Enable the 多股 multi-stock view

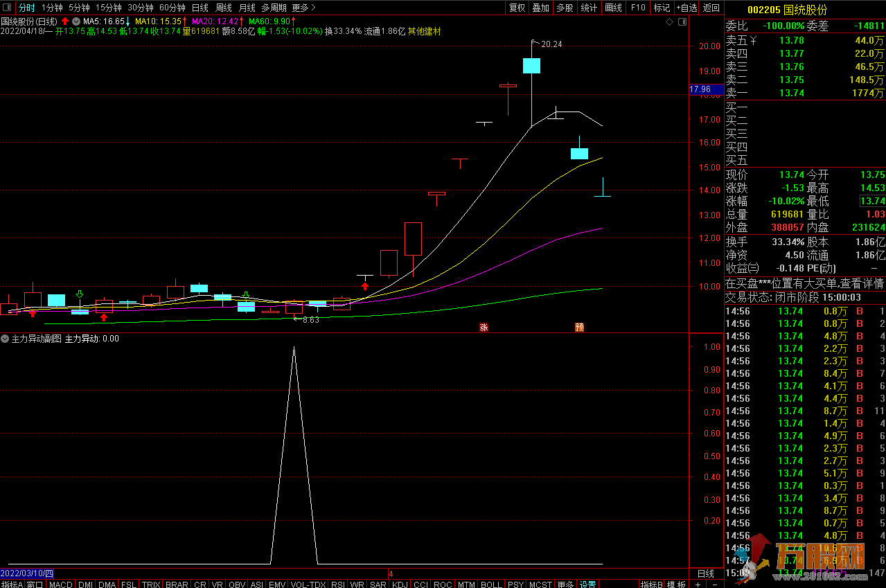click(565, 8)
